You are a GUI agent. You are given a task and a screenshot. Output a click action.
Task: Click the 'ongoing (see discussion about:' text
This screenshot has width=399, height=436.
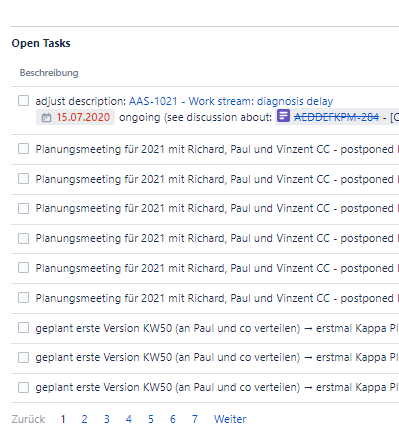[x=196, y=117]
